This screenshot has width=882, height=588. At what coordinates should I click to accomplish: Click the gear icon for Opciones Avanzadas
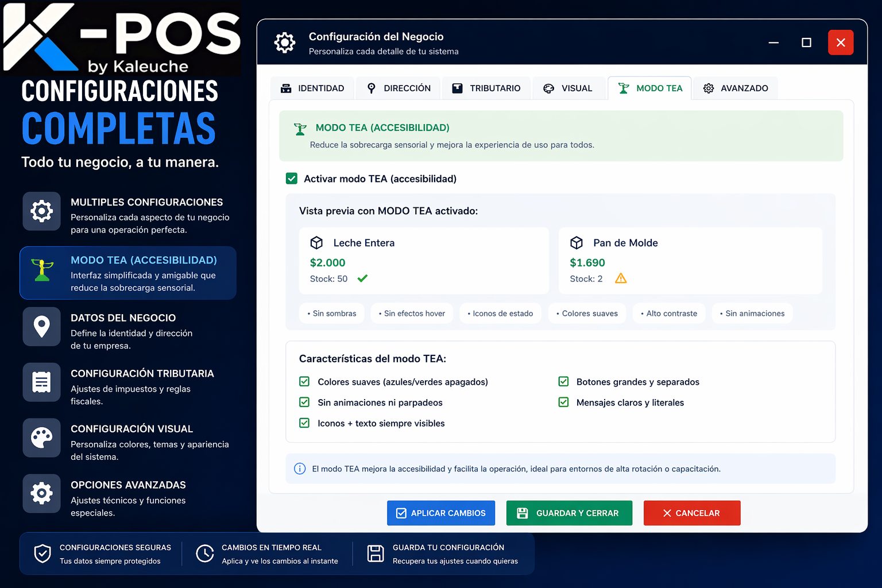41,493
